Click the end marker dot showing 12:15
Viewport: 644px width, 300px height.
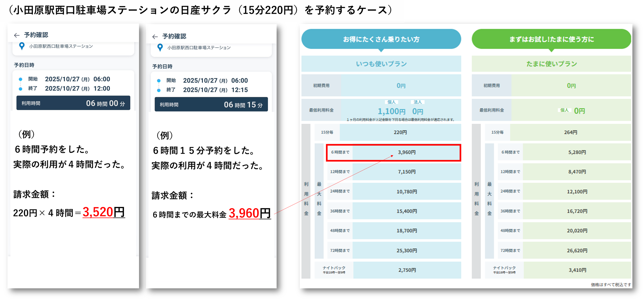[x=158, y=91]
